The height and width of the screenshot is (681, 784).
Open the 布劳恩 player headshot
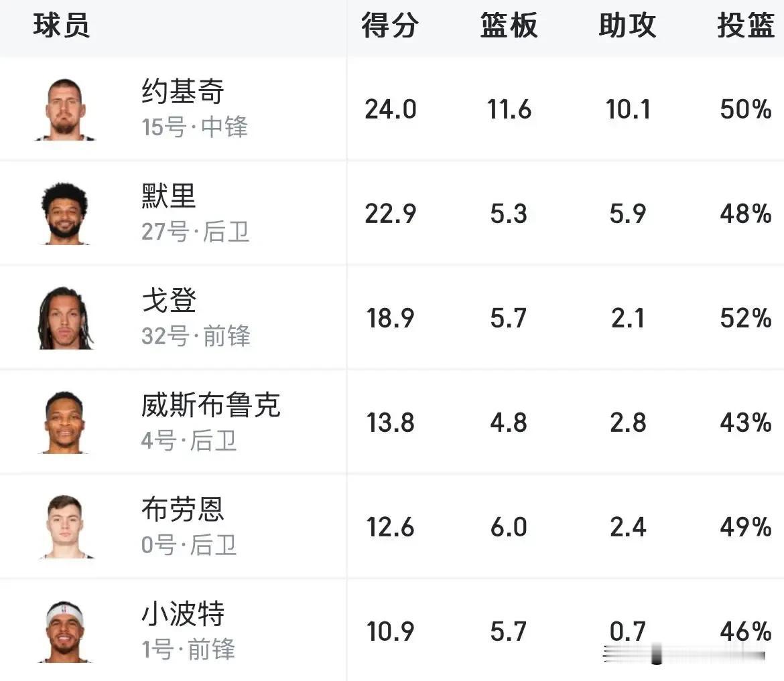coord(65,526)
